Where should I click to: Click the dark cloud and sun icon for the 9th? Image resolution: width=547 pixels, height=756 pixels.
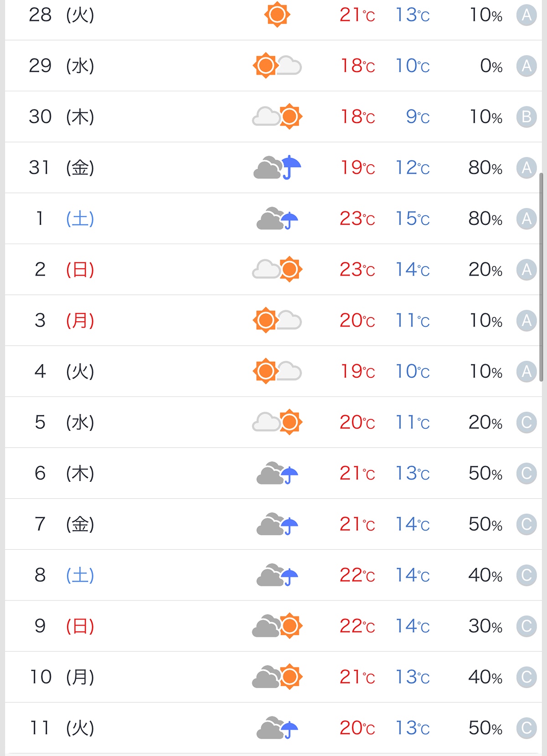pyautogui.click(x=277, y=626)
